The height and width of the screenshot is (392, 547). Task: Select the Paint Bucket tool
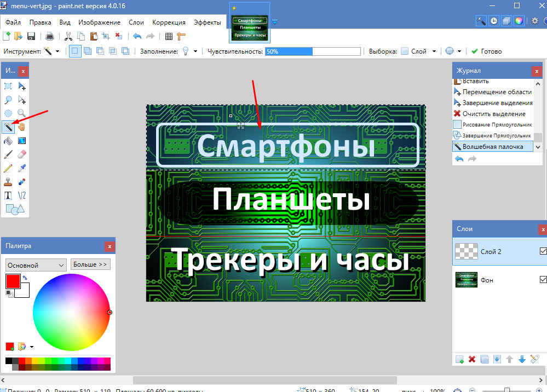8,141
